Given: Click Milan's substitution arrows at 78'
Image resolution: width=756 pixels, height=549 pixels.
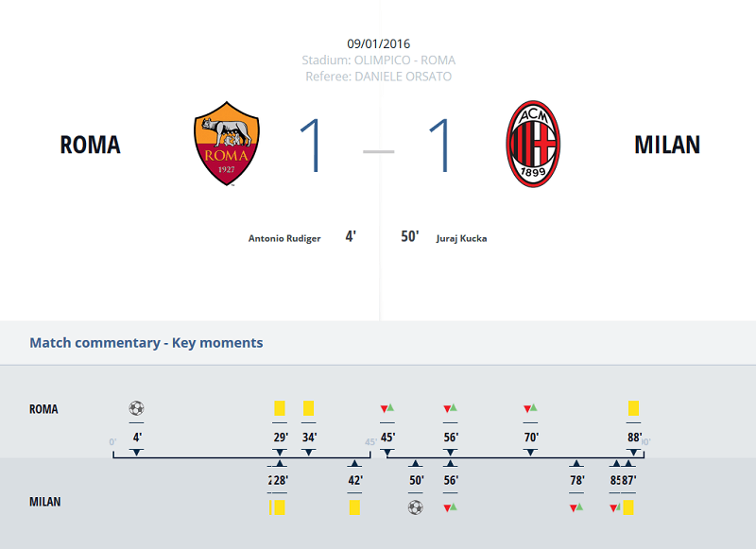Looking at the screenshot, I should [576, 507].
